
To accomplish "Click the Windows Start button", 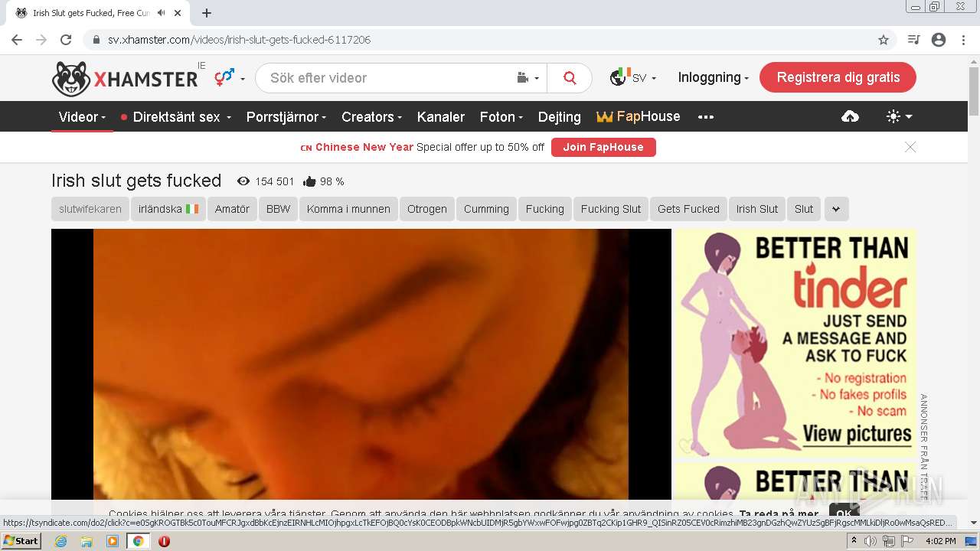I will [x=21, y=541].
